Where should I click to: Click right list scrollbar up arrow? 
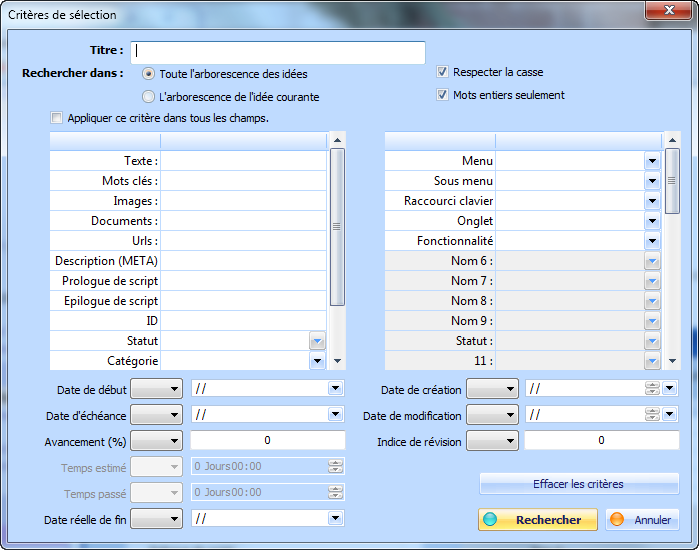tap(672, 140)
